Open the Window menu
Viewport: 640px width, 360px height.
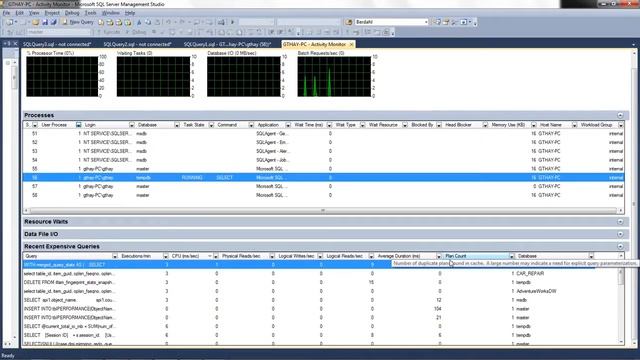[111, 13]
